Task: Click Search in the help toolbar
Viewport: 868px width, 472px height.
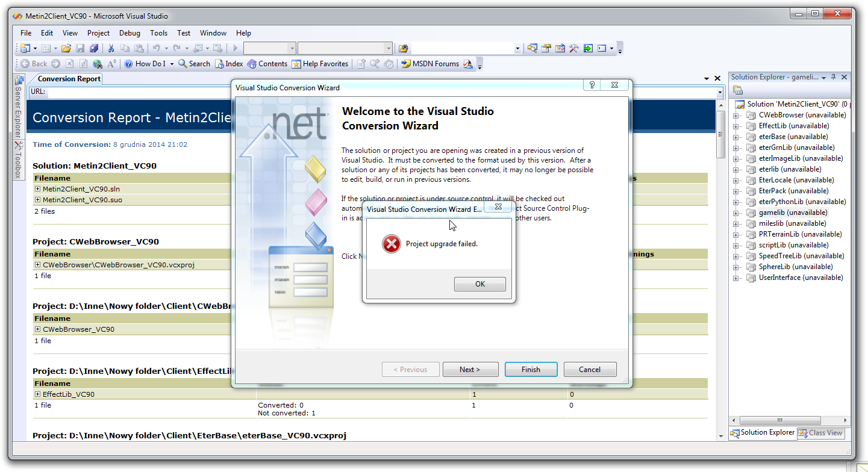Action: click(x=194, y=64)
